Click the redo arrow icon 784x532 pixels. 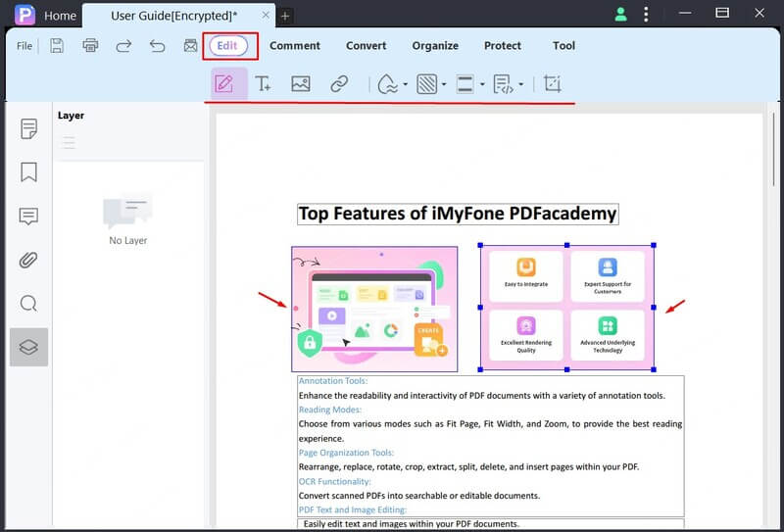(123, 46)
